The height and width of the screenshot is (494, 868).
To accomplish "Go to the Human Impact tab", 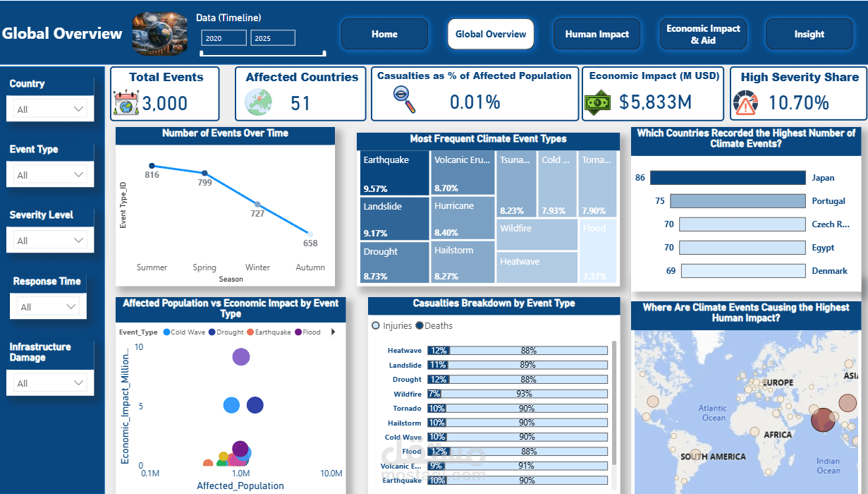I will 597,34.
